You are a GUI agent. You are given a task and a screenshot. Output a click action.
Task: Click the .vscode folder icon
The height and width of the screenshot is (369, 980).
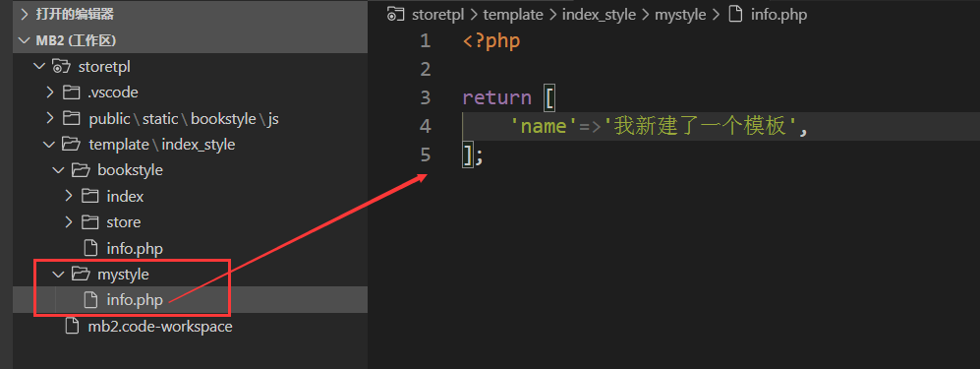pyautogui.click(x=71, y=92)
